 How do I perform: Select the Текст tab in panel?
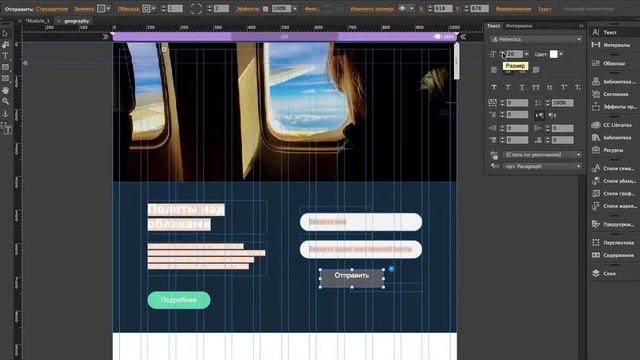coord(493,26)
